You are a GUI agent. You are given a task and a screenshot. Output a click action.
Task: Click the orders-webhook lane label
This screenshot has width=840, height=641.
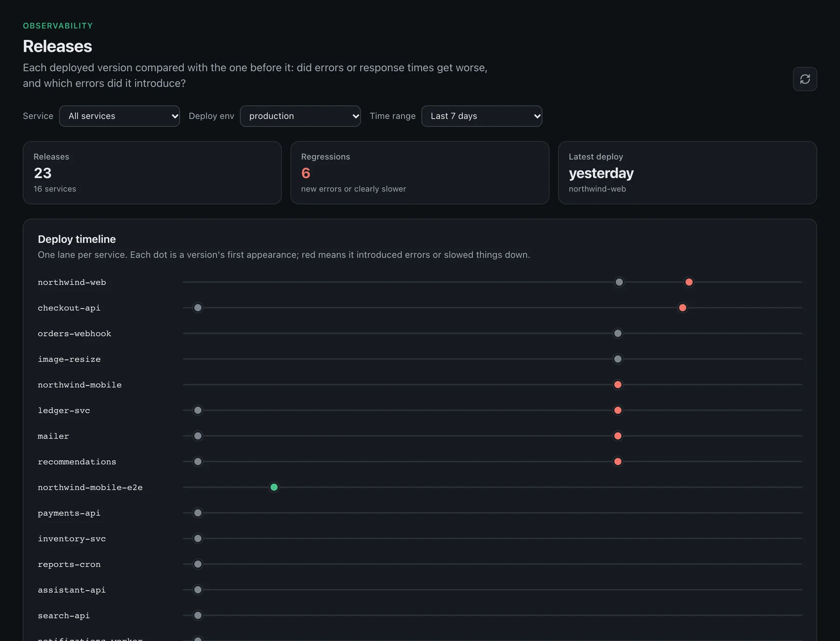(75, 334)
